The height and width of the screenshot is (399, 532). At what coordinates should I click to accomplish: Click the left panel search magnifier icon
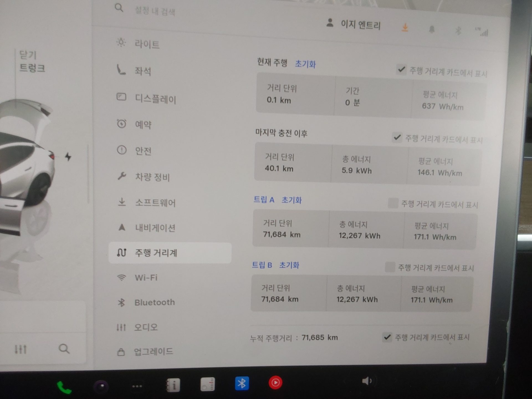(x=64, y=349)
